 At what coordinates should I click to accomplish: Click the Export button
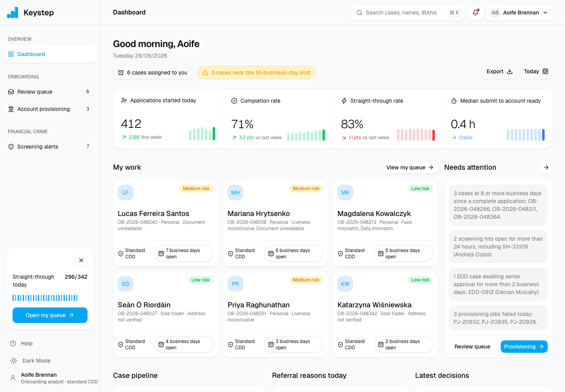[x=499, y=71]
